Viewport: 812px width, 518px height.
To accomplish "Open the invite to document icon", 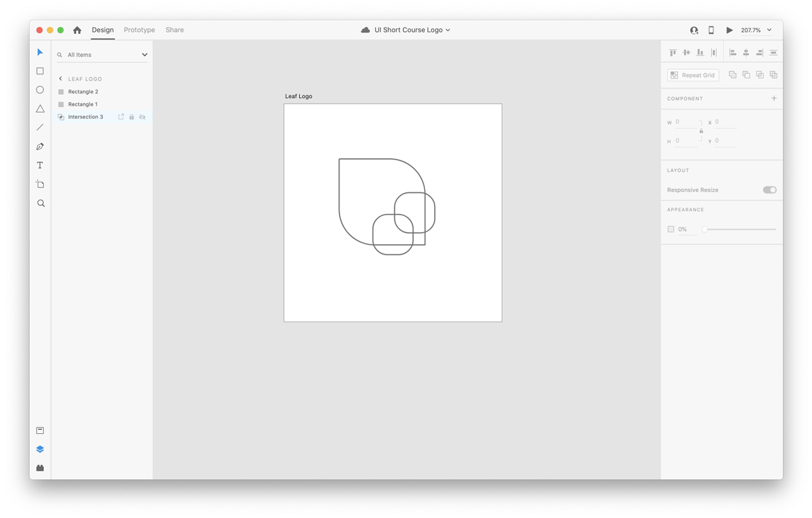I will [x=694, y=30].
